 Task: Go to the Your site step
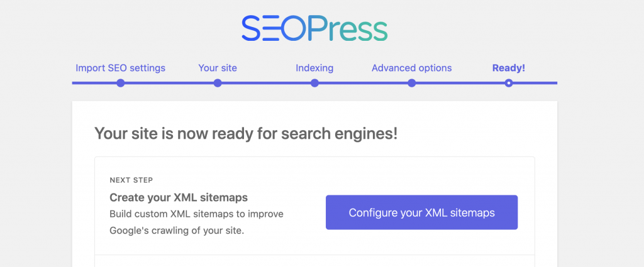pos(218,68)
